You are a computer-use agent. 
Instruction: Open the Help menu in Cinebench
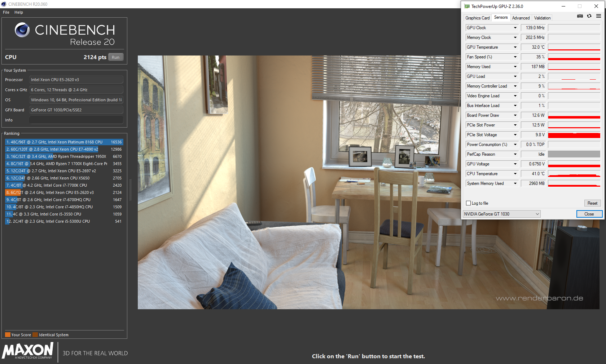tap(19, 12)
